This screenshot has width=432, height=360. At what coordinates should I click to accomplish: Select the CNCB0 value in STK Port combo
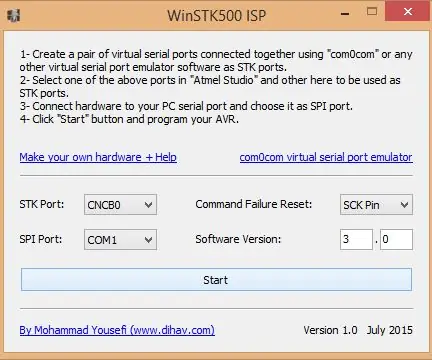point(104,205)
